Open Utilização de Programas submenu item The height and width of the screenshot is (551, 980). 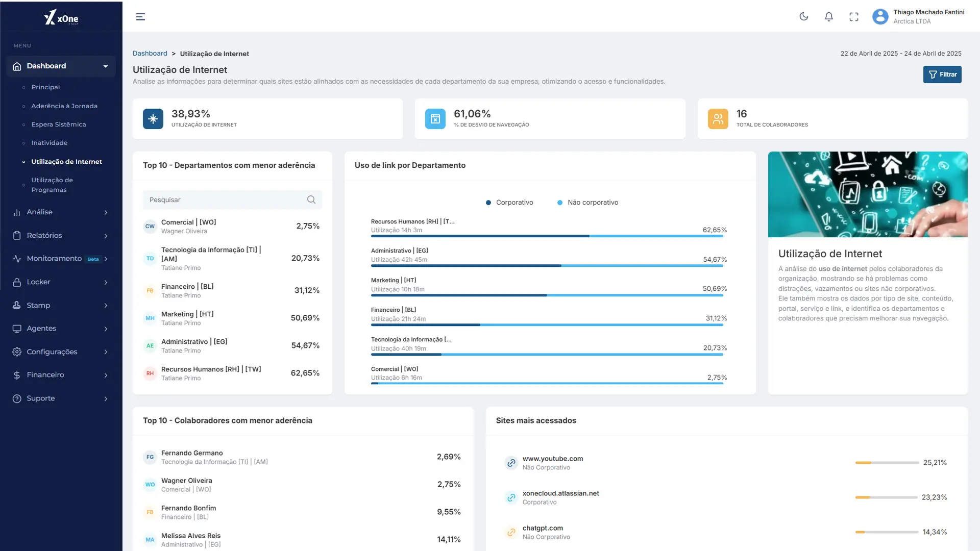tap(52, 185)
